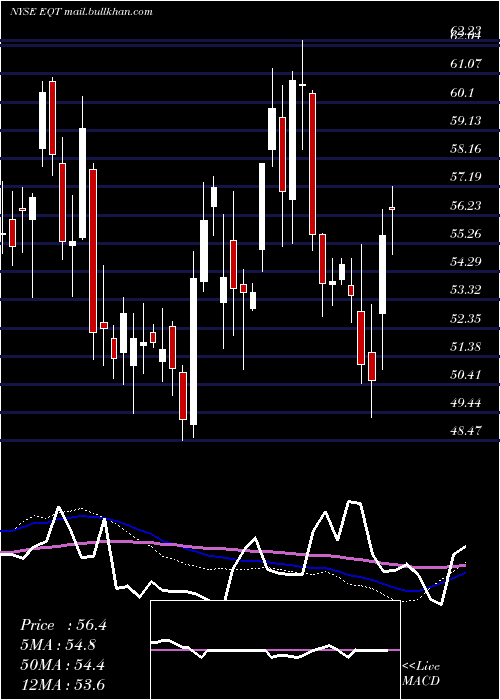The height and width of the screenshot is (700, 500).
Task: Click the 48.47 price axis label
Action: [466, 431]
